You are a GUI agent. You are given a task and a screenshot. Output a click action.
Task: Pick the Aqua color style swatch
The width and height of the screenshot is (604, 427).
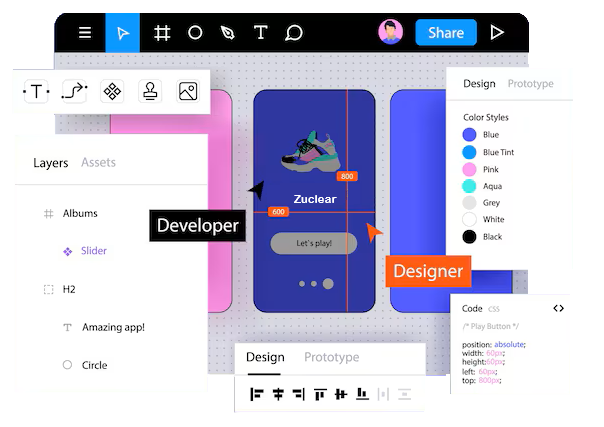pos(469,185)
